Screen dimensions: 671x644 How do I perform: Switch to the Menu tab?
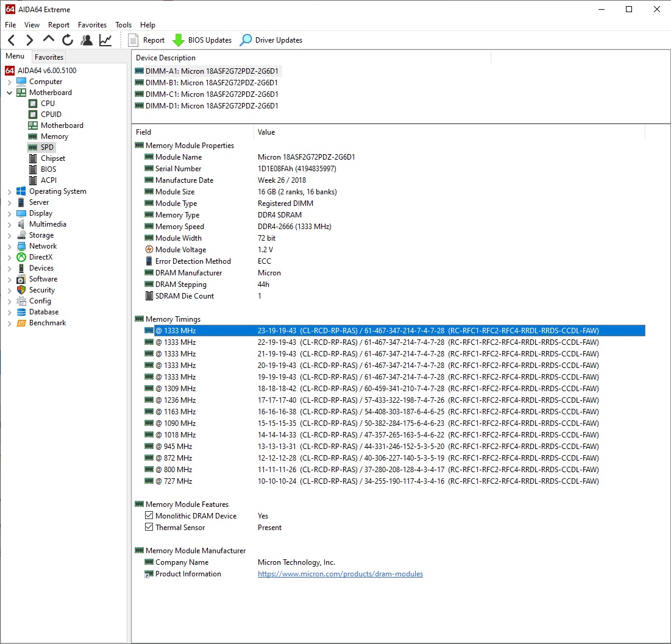tap(15, 56)
